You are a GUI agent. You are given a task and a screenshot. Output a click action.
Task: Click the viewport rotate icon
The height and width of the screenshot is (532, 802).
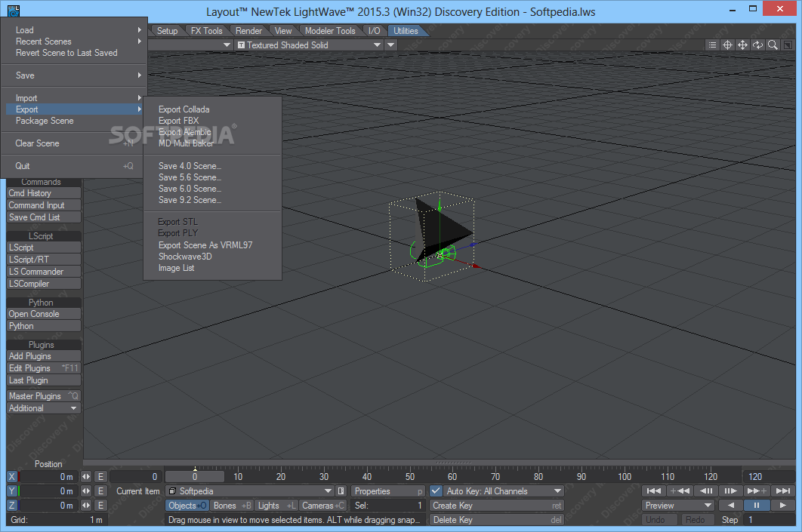pyautogui.click(x=757, y=45)
